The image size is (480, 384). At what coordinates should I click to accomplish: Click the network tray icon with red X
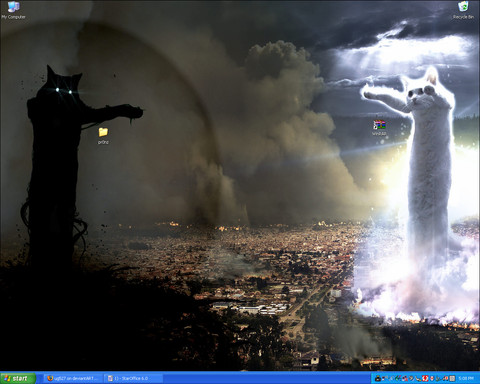(405, 378)
